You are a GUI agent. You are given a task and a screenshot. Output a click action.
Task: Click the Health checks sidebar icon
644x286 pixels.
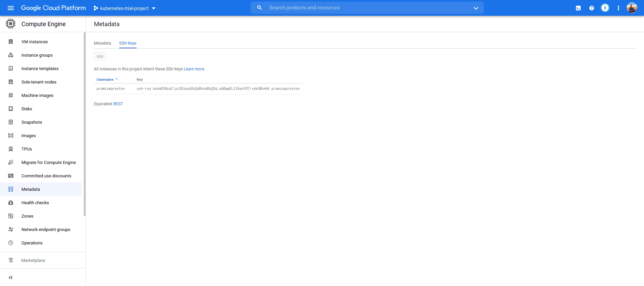tap(11, 203)
